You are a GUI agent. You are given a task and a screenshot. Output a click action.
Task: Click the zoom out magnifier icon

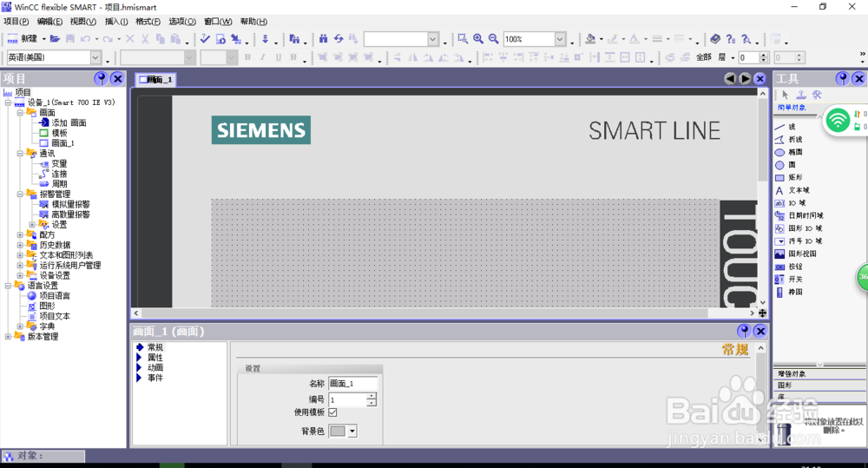494,39
